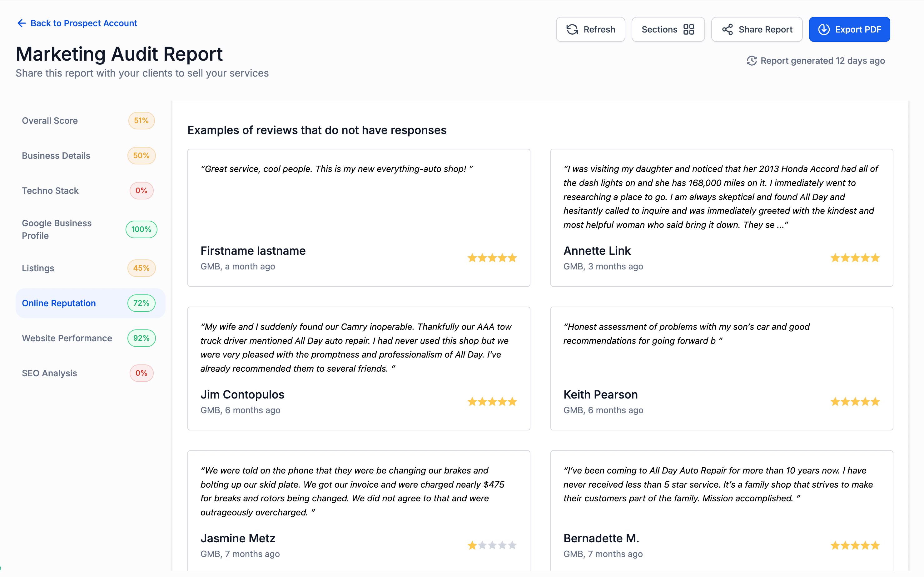
Task: Click the report generated history icon
Action: tap(751, 61)
